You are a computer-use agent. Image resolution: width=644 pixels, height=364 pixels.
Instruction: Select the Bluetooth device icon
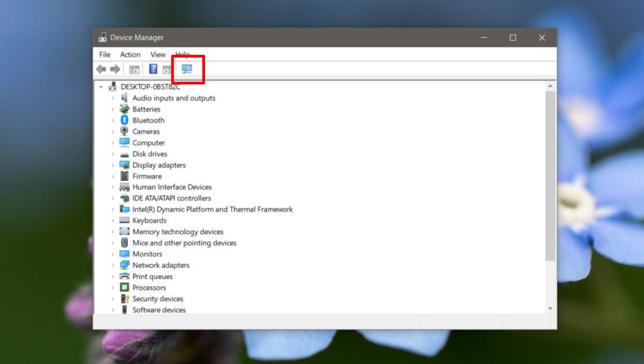pyautogui.click(x=125, y=120)
